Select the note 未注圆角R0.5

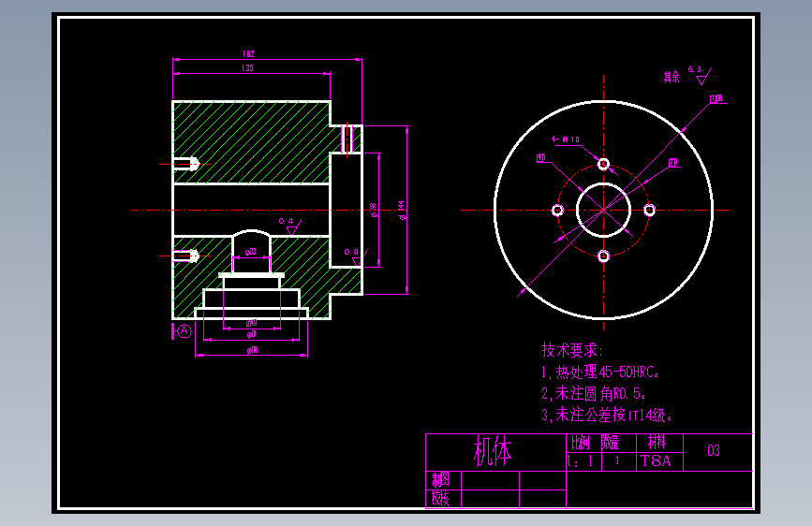pos(594,393)
